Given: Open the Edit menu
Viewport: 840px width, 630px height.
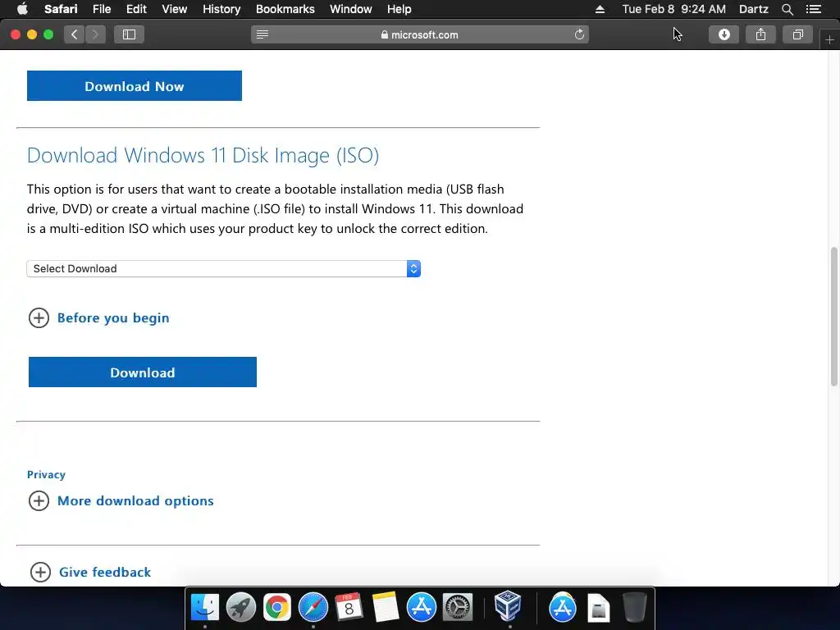Looking at the screenshot, I should [137, 9].
